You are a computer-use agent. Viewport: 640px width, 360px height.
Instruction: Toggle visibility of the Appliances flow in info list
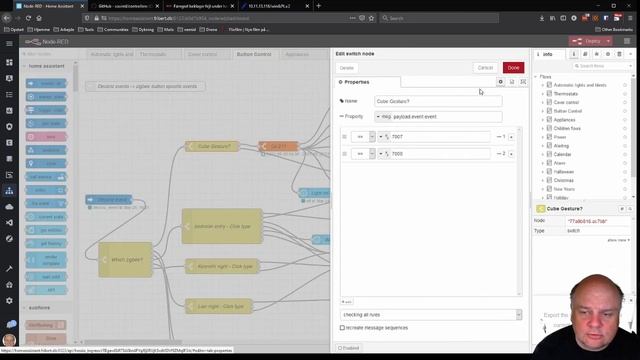[x=624, y=120]
